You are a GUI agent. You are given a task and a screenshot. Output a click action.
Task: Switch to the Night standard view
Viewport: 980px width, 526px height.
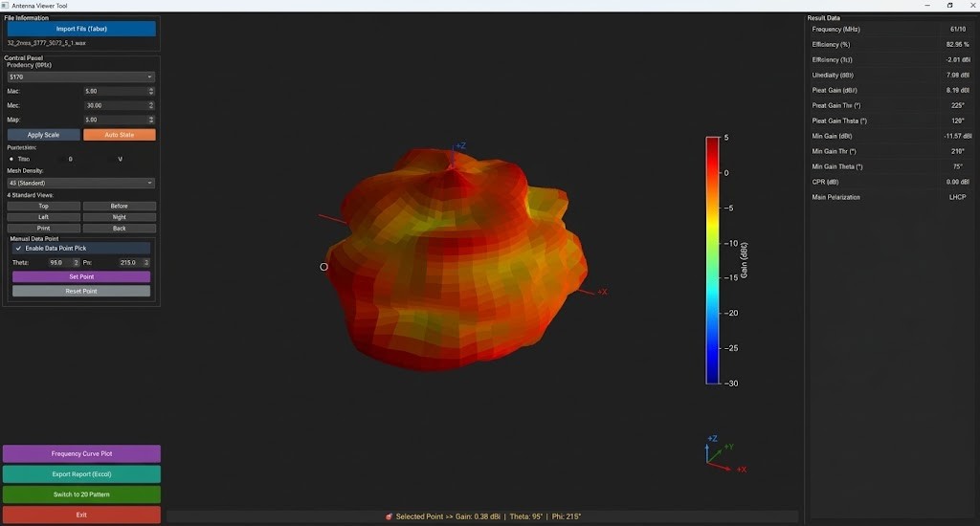120,217
